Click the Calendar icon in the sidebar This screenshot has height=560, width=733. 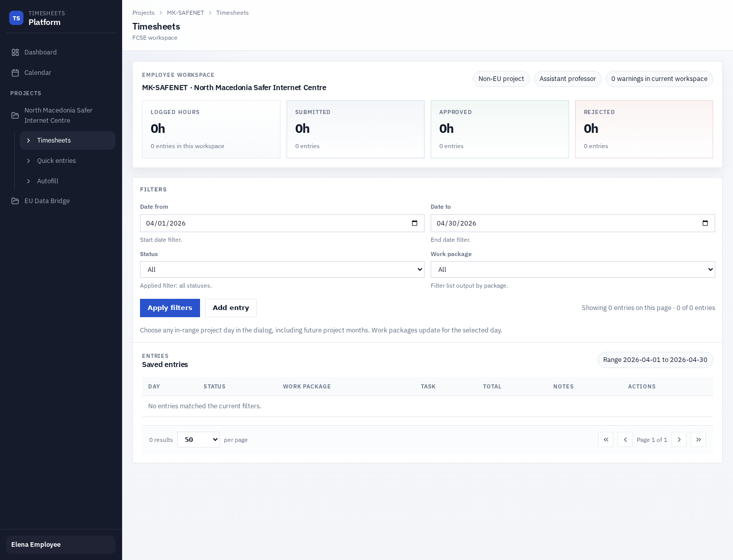coord(16,72)
